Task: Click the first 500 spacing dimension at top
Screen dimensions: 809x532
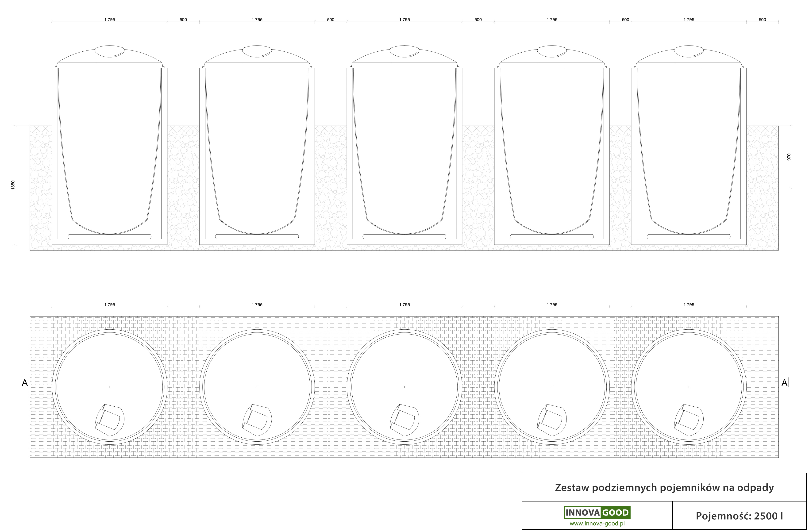Action: click(183, 20)
